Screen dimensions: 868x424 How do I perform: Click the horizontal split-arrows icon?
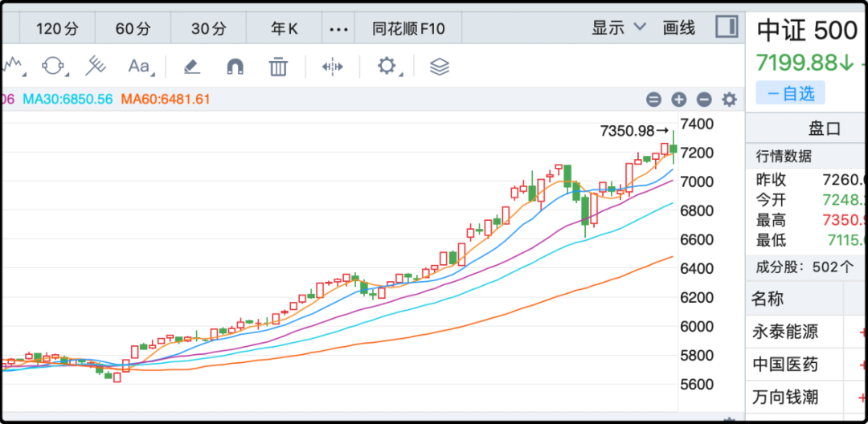pos(332,67)
